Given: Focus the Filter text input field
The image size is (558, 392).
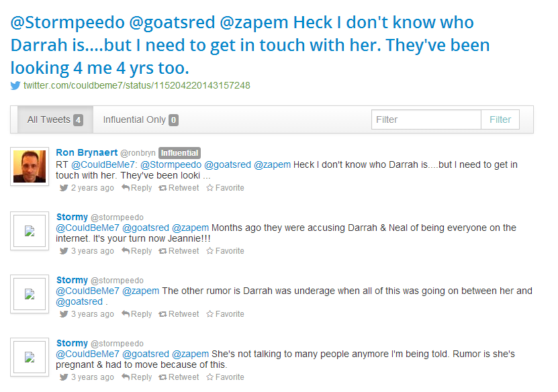Looking at the screenshot, I should 426,119.
